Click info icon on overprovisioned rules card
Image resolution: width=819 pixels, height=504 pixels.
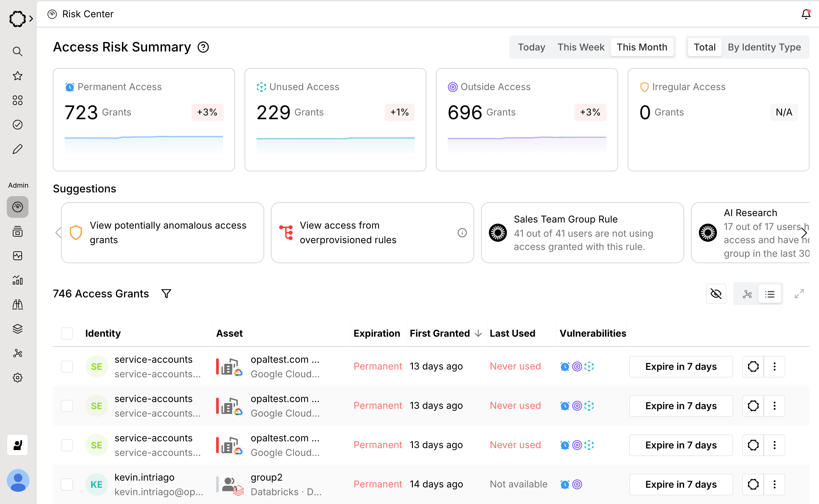pos(462,233)
